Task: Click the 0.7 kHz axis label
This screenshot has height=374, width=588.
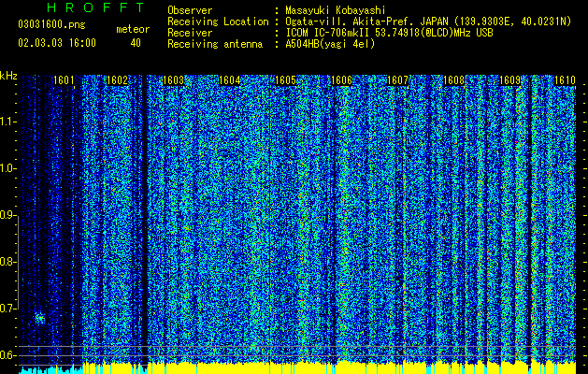Action: 7,309
